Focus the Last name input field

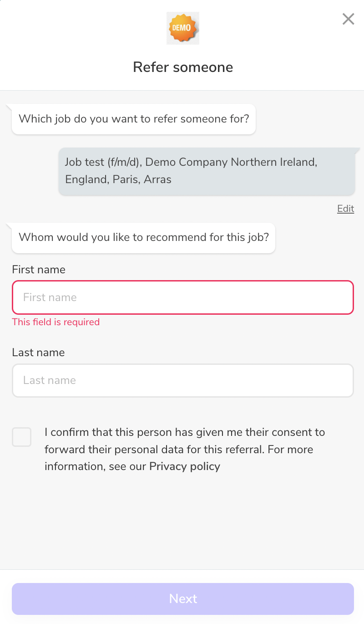183,380
